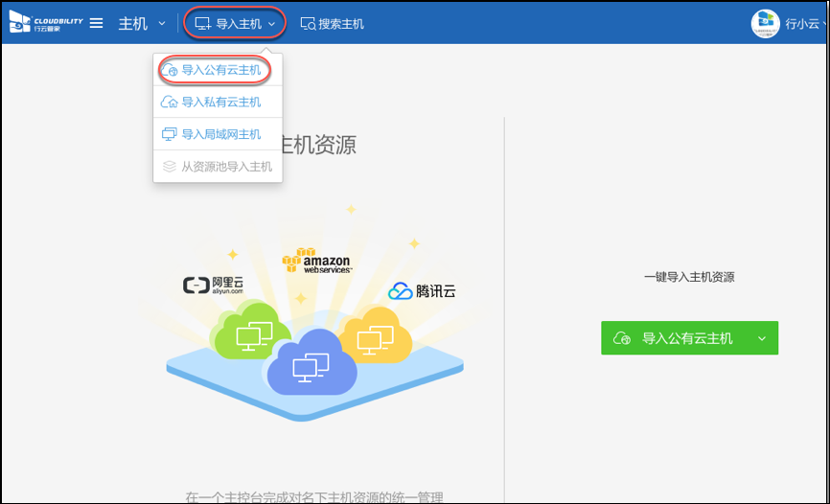Expand the 主机 section dropdown arrow
The image size is (830, 504).
(x=162, y=24)
